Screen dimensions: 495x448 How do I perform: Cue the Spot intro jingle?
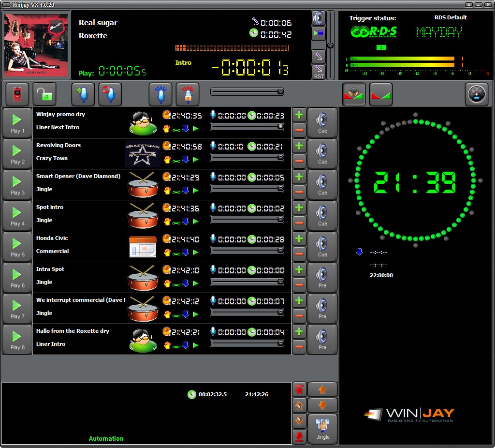pos(322,216)
